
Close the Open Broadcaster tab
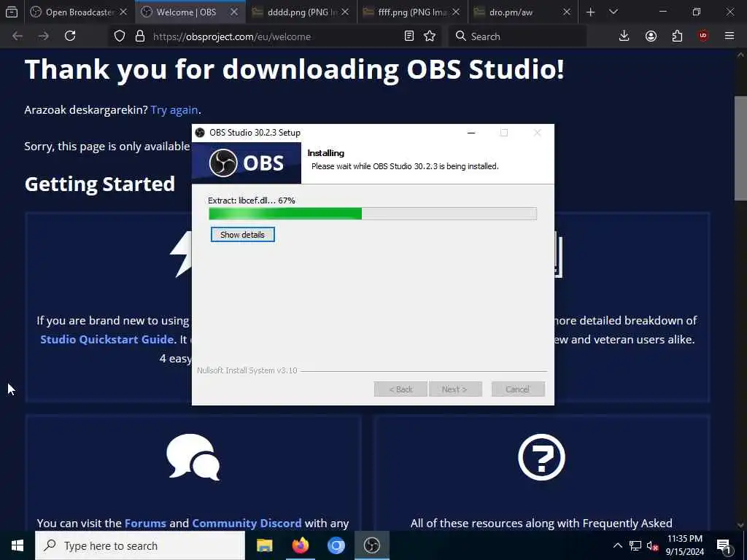click(x=123, y=12)
